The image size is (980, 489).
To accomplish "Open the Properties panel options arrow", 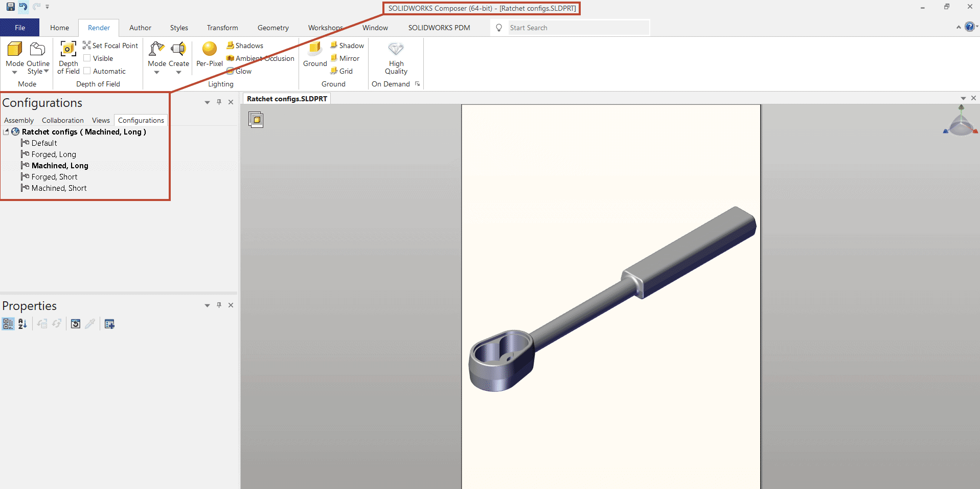I will click(x=207, y=305).
